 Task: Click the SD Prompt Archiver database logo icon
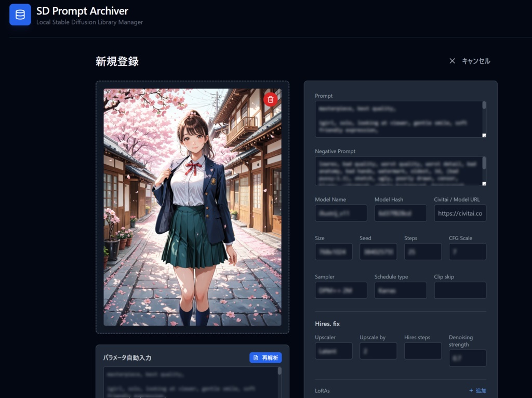20,15
